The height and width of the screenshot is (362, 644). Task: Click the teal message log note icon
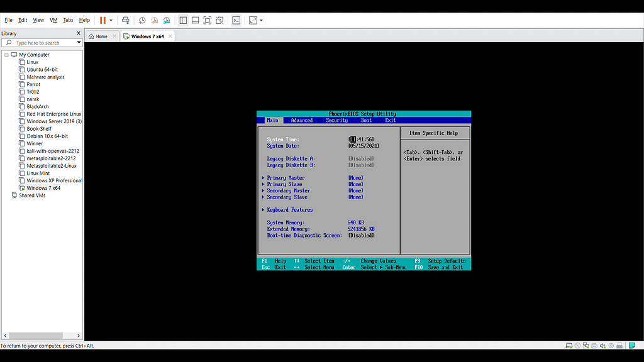pyautogui.click(x=632, y=346)
